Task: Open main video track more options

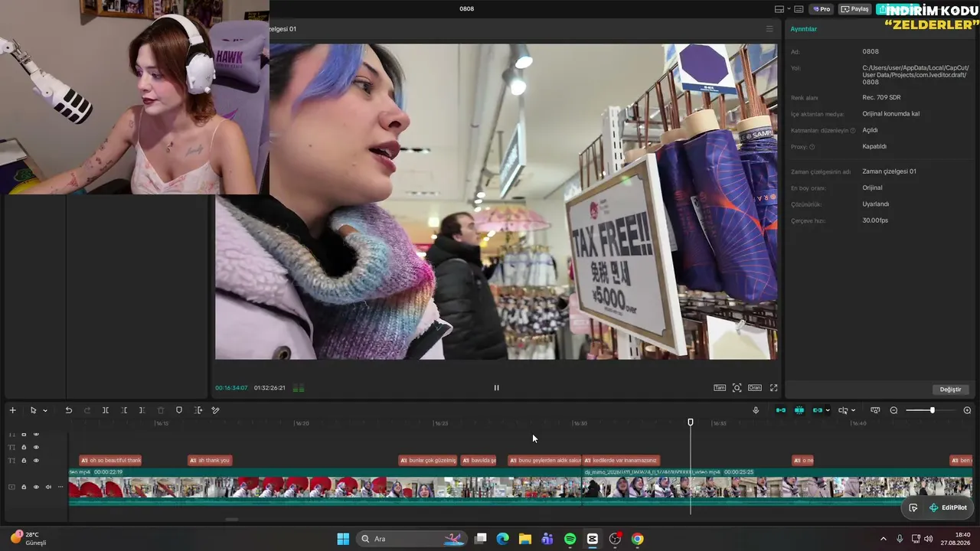Action: pos(60,487)
